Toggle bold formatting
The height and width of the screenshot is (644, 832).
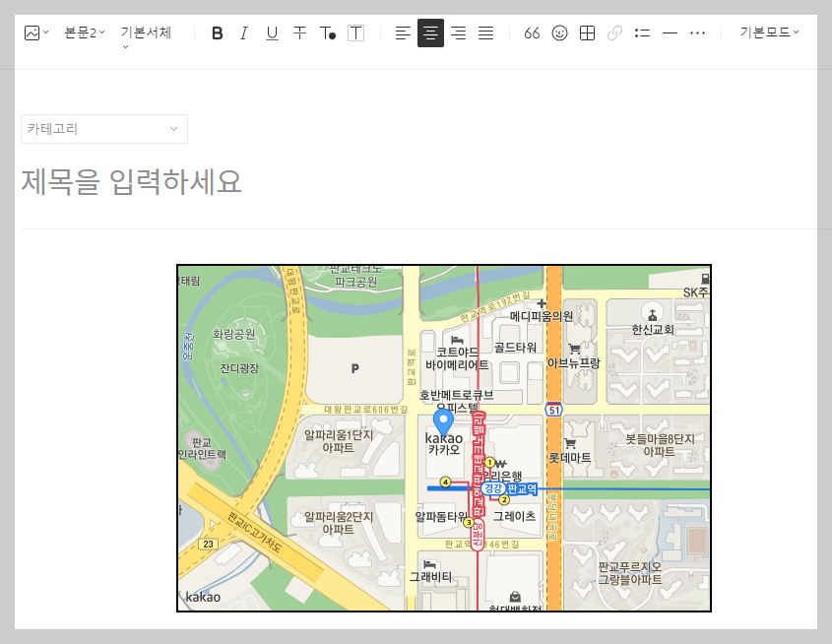pos(217,33)
